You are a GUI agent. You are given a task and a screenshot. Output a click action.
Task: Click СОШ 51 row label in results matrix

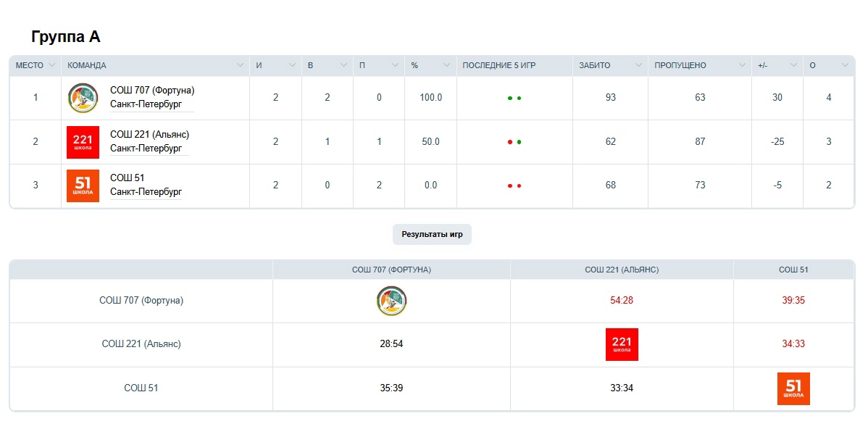[141, 388]
